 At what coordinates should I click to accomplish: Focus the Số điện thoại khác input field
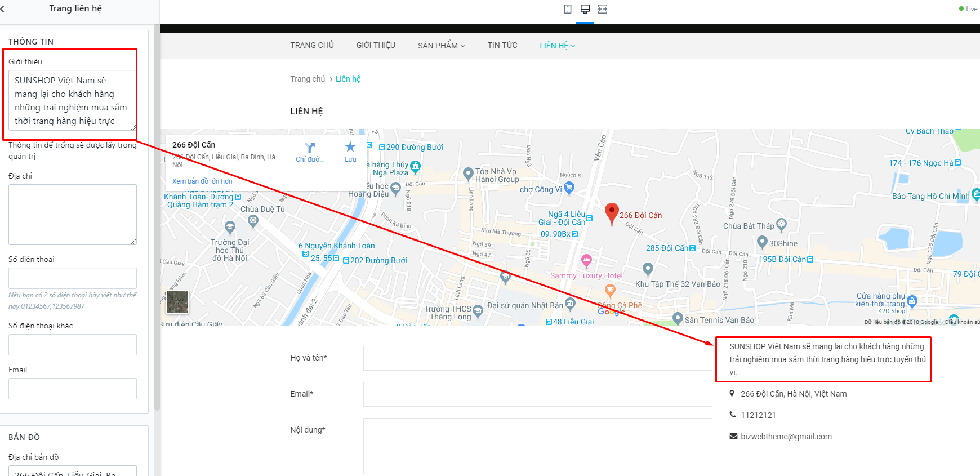pos(73,345)
